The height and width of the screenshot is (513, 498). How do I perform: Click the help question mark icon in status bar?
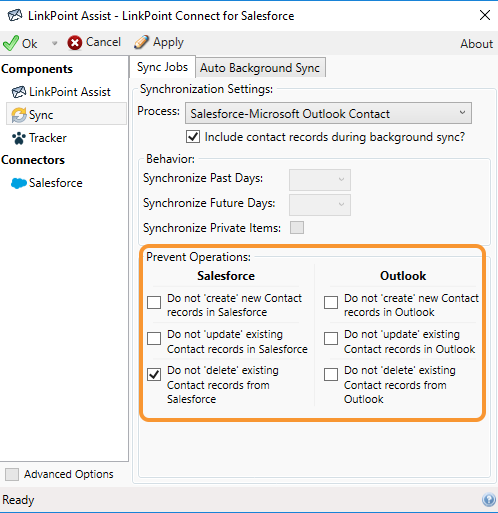coord(488,500)
